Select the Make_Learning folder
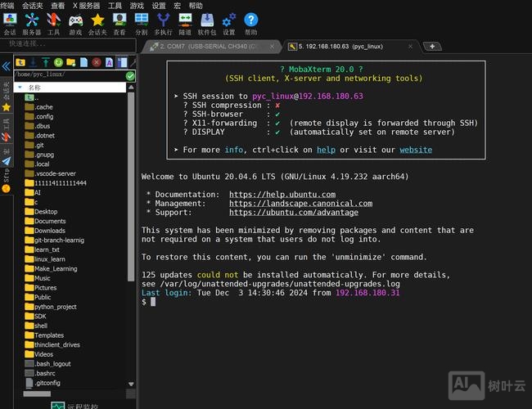Screen dimensions: 532x409 pyautogui.click(x=51, y=268)
